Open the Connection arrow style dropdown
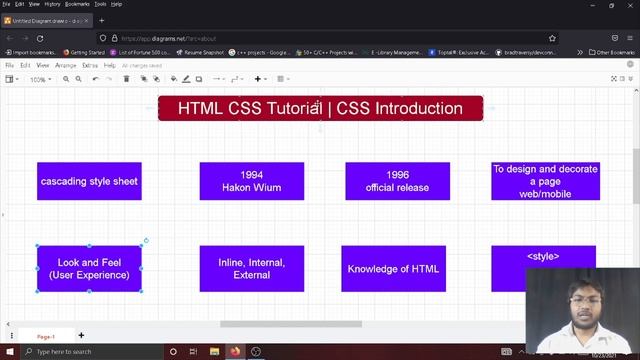The width and height of the screenshot is (640, 360). [x=219, y=79]
